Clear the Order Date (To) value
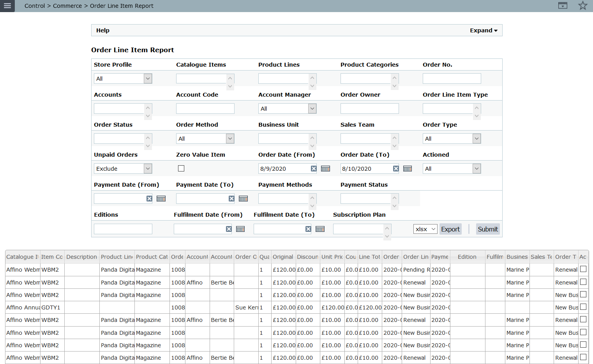This screenshot has width=593, height=364. click(x=396, y=168)
